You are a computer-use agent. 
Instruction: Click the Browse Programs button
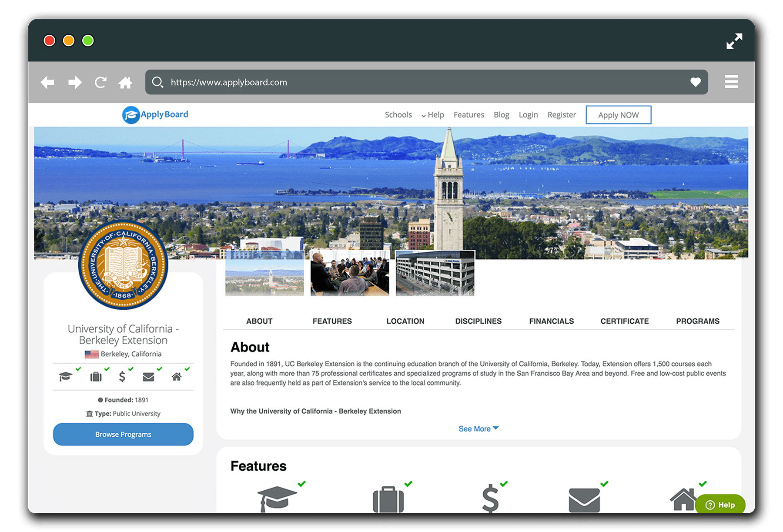[123, 434]
